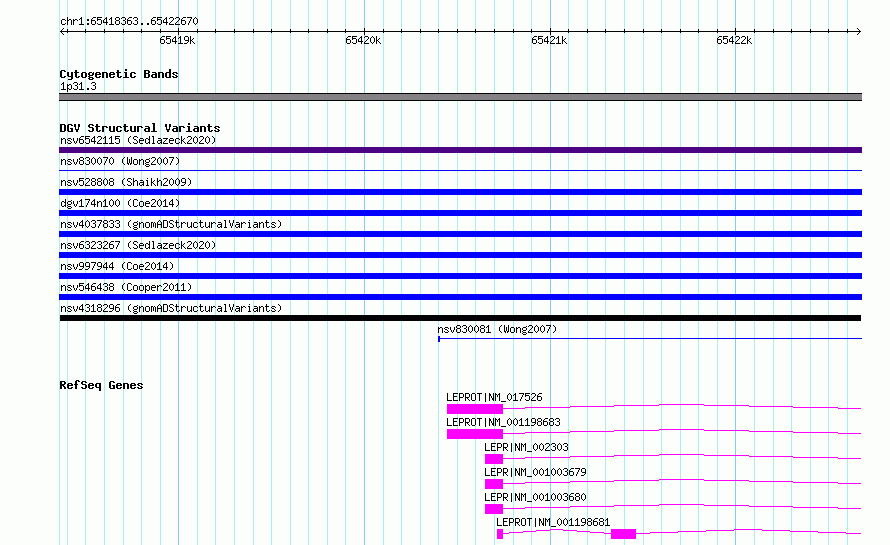The width and height of the screenshot is (890, 545).
Task: Click the magenta exon of LEPR|NM_002303
Action: point(494,459)
